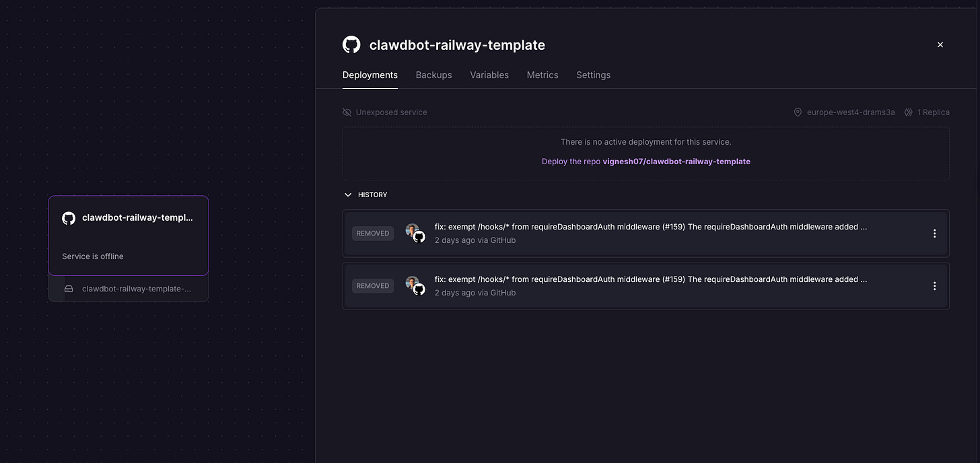
Task: Click the GitHub icon on the canvas service card
Action: 69,218
